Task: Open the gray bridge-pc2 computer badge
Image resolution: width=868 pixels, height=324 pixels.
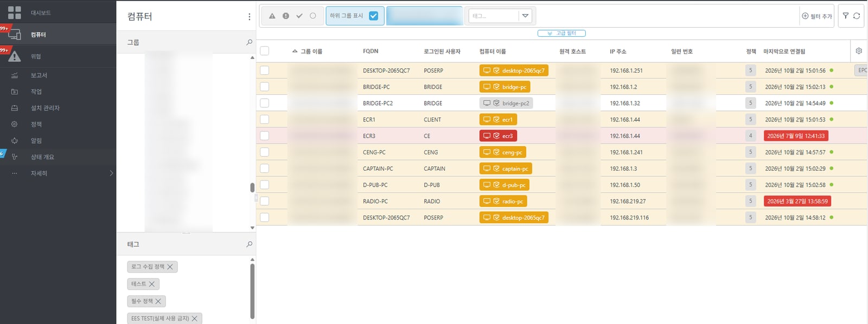Action: pyautogui.click(x=506, y=103)
